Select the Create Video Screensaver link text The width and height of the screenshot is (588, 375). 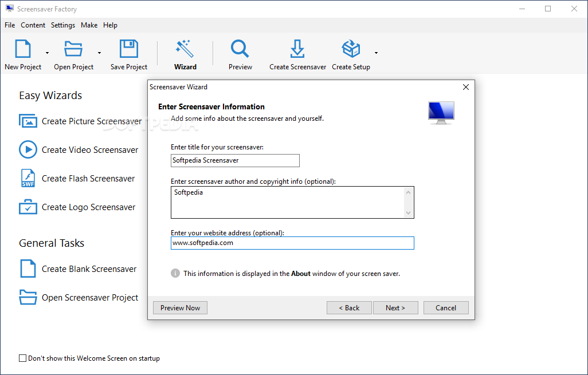[x=90, y=150]
